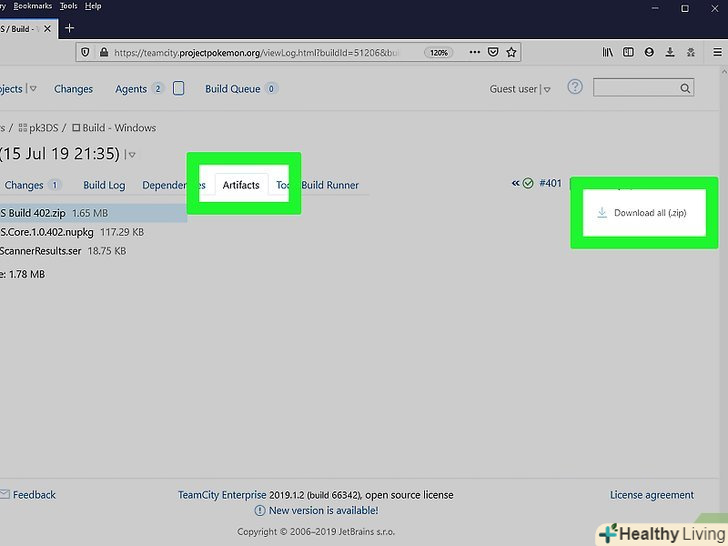
Task: Open the Tools menu
Action: click(68, 6)
